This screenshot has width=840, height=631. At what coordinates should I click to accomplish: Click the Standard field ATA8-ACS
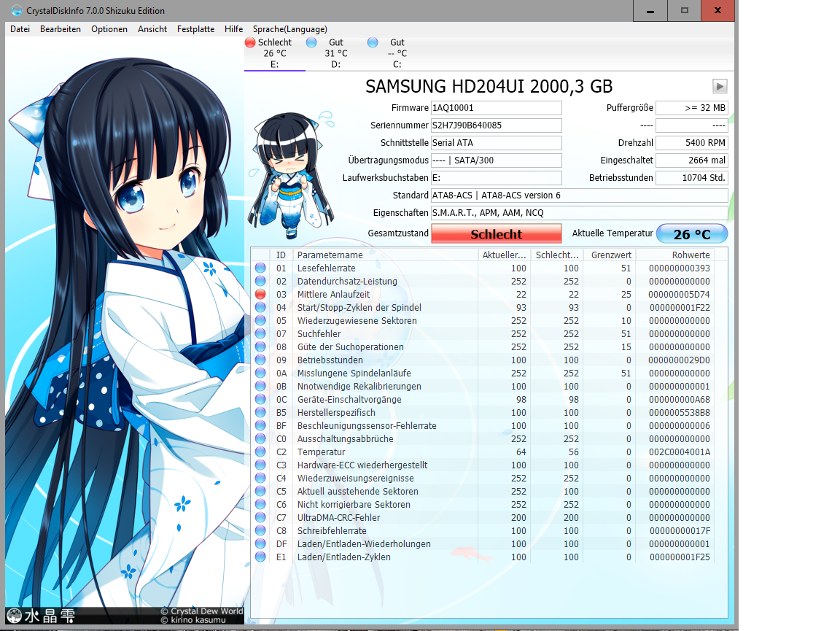coord(579,196)
